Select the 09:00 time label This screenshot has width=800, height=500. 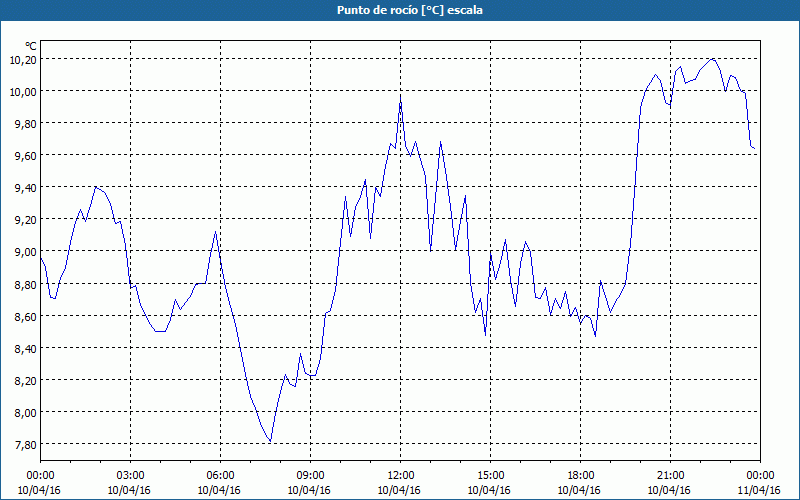click(311, 476)
